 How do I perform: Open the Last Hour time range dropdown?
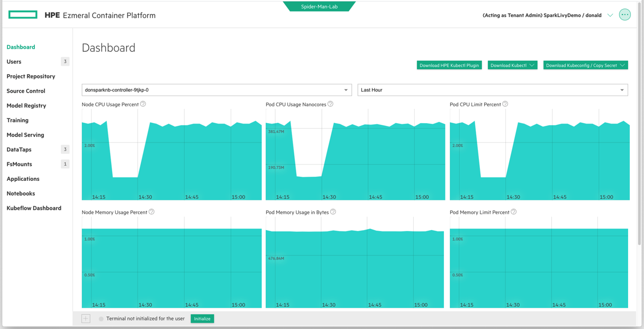(493, 90)
